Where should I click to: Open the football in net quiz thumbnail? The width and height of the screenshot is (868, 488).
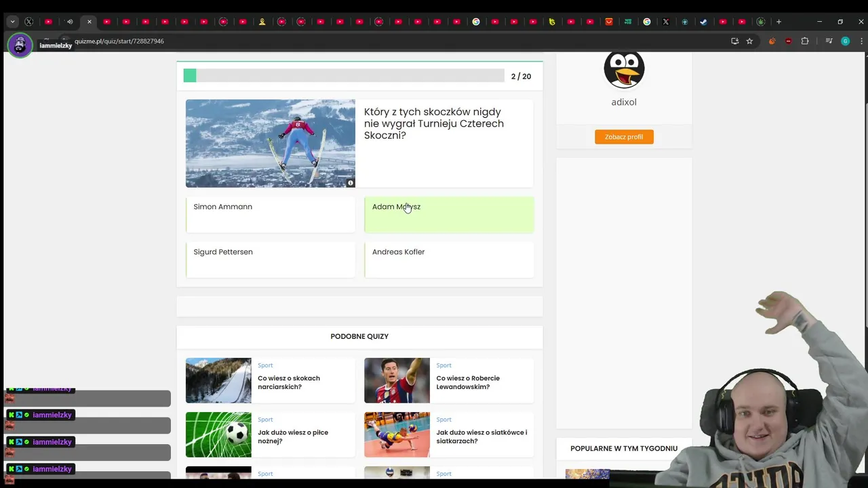coord(218,434)
